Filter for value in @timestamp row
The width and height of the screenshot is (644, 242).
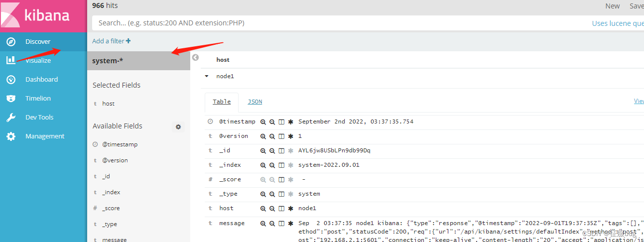(263, 121)
